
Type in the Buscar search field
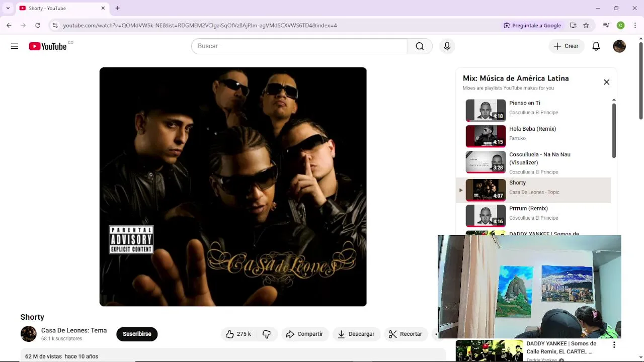click(299, 46)
